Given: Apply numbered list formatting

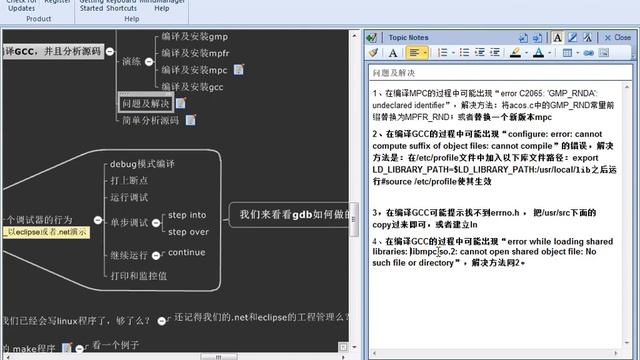Looking at the screenshot, I should (x=442, y=53).
